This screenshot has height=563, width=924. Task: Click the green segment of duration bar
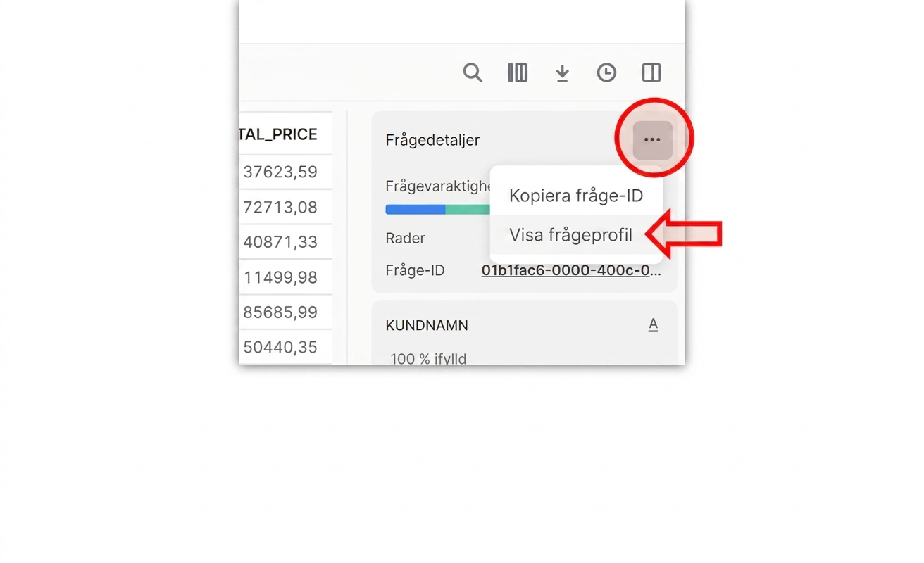tap(468, 209)
